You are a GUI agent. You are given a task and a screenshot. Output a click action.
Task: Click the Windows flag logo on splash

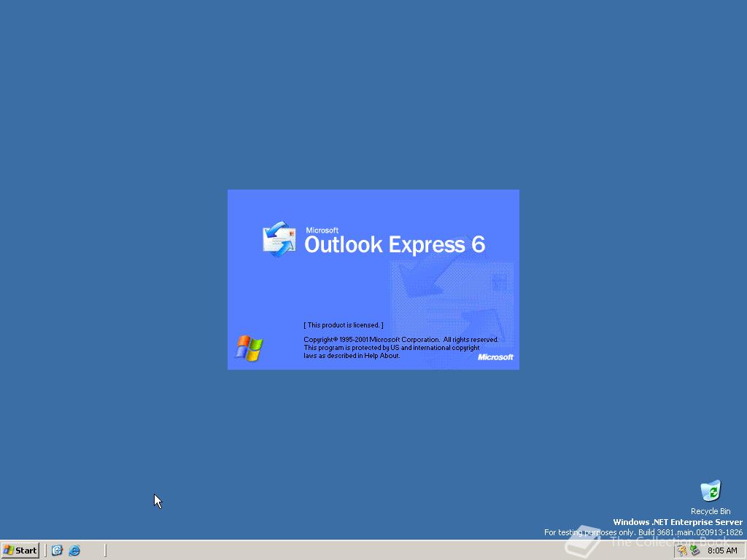[249, 348]
